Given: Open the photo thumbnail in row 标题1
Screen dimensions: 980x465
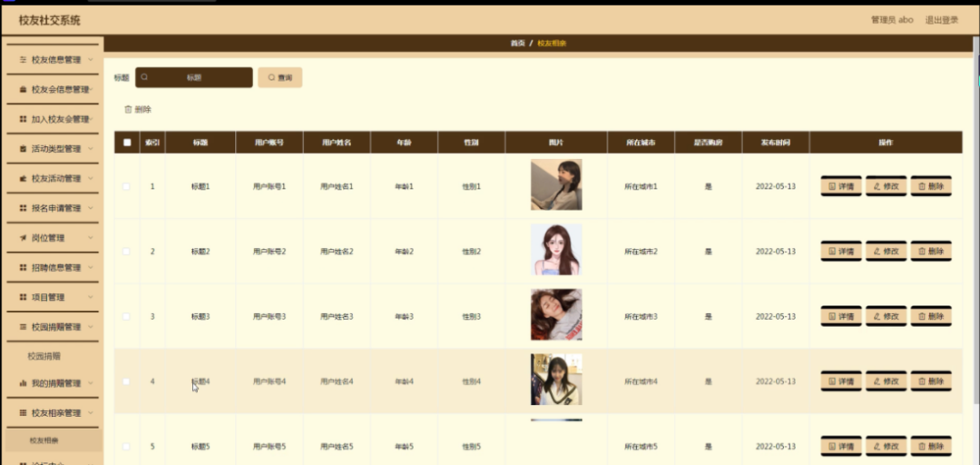Looking at the screenshot, I should tap(556, 184).
